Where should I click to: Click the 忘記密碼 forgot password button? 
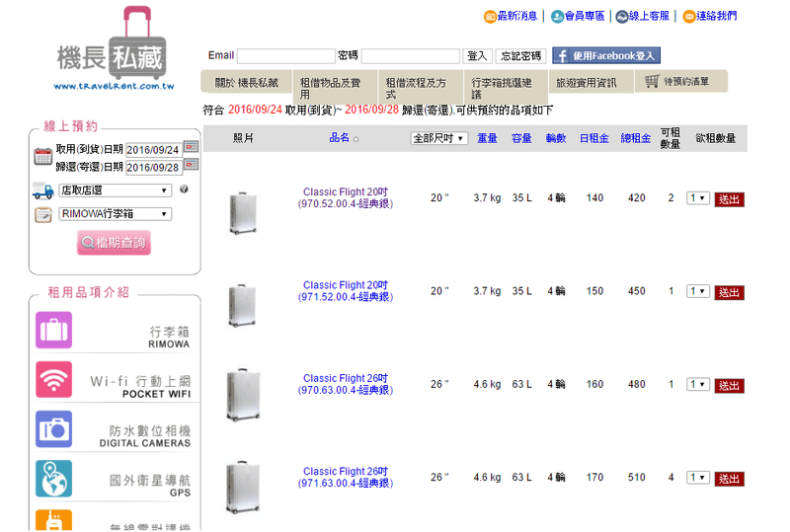pyautogui.click(x=521, y=56)
